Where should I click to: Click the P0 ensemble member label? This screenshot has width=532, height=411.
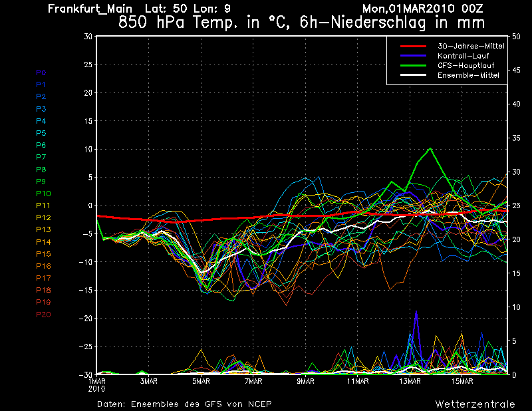point(41,72)
